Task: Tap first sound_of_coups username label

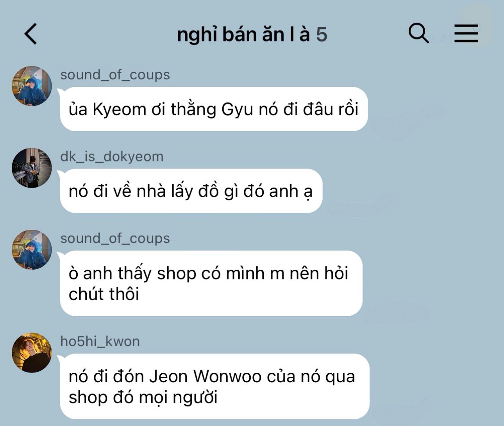Action: [115, 75]
